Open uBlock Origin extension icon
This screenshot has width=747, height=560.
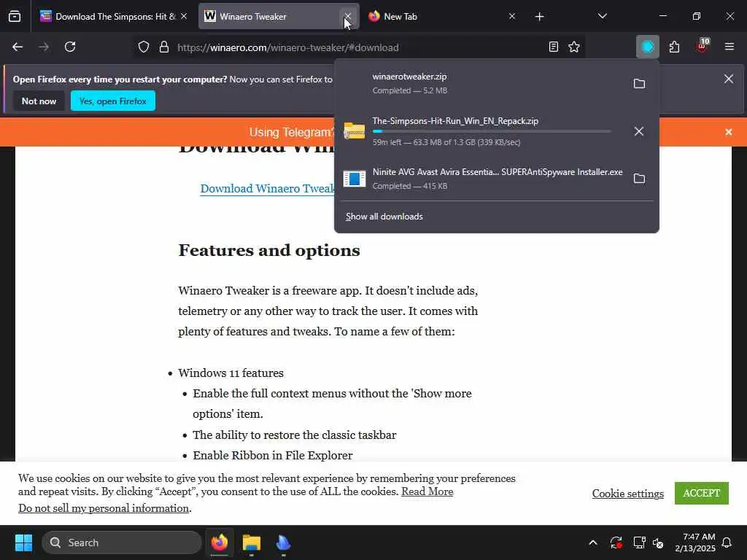point(703,46)
